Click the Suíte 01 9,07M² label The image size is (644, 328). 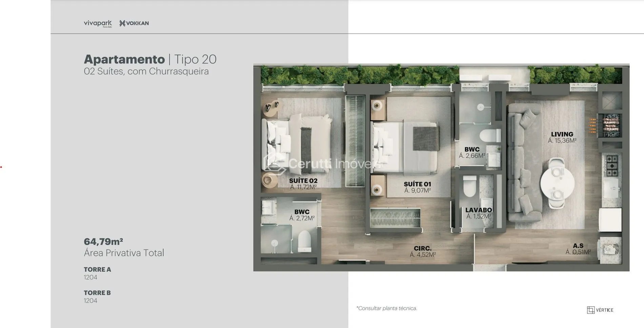(x=417, y=187)
